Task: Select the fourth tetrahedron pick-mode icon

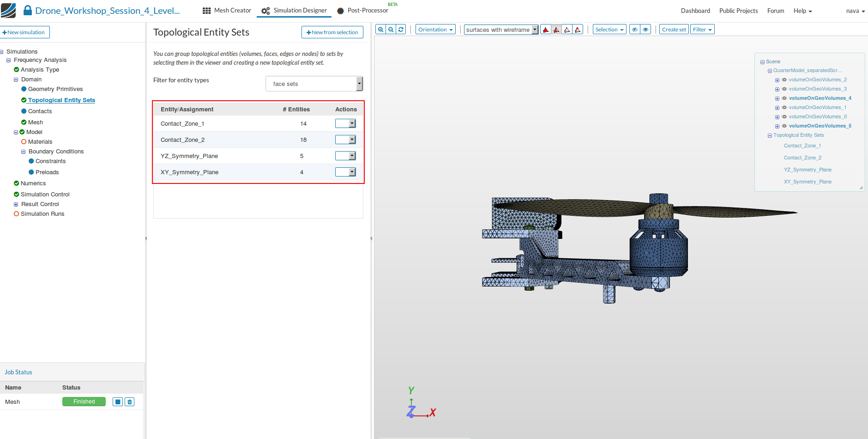Action: pos(578,30)
